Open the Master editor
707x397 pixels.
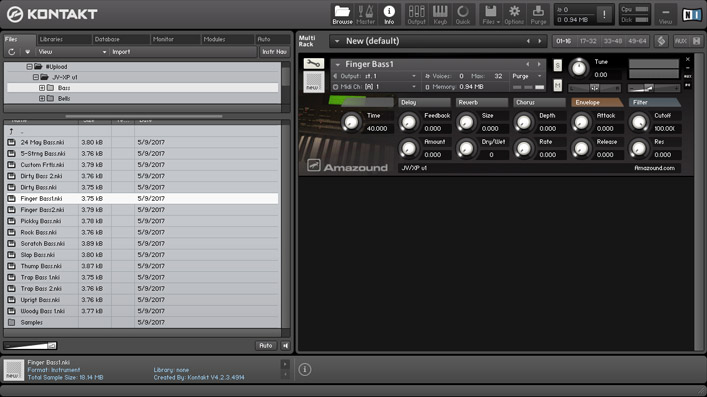(365, 14)
